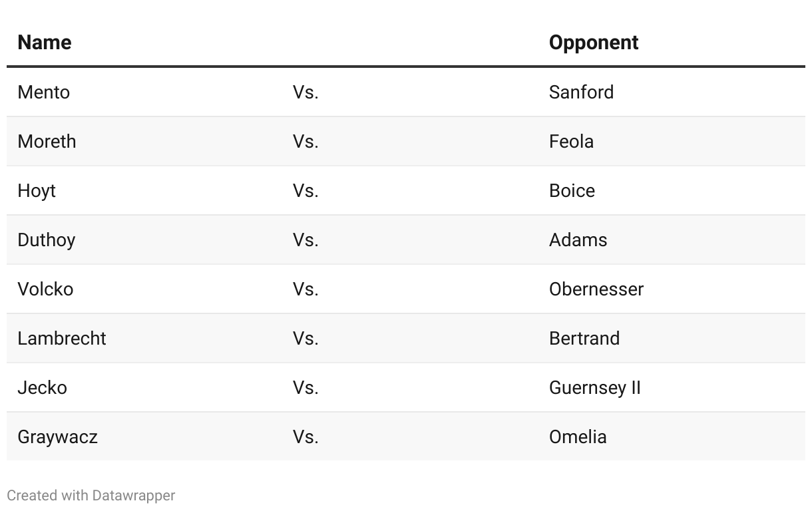812x511 pixels.
Task: Select the Hoyt name cell
Action: [x=37, y=190]
